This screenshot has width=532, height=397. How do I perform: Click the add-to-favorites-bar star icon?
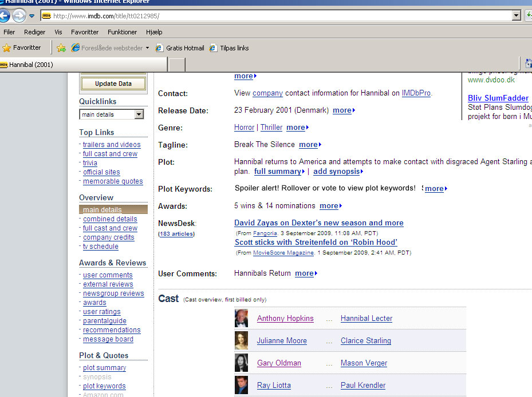pyautogui.click(x=61, y=48)
